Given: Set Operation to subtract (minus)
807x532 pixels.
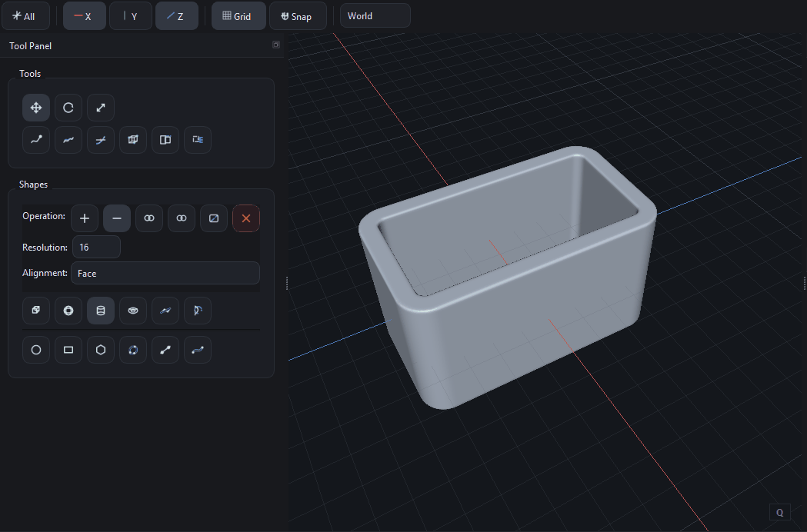Looking at the screenshot, I should coord(117,218).
